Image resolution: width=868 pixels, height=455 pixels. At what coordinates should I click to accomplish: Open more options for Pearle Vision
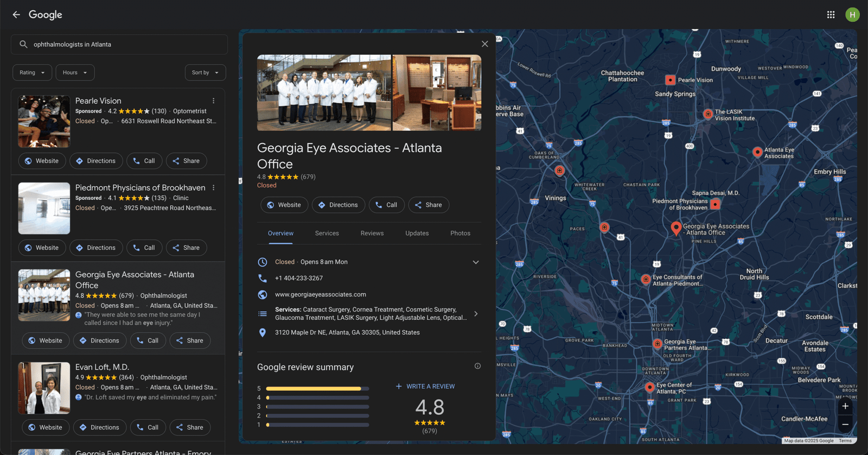[x=214, y=101]
